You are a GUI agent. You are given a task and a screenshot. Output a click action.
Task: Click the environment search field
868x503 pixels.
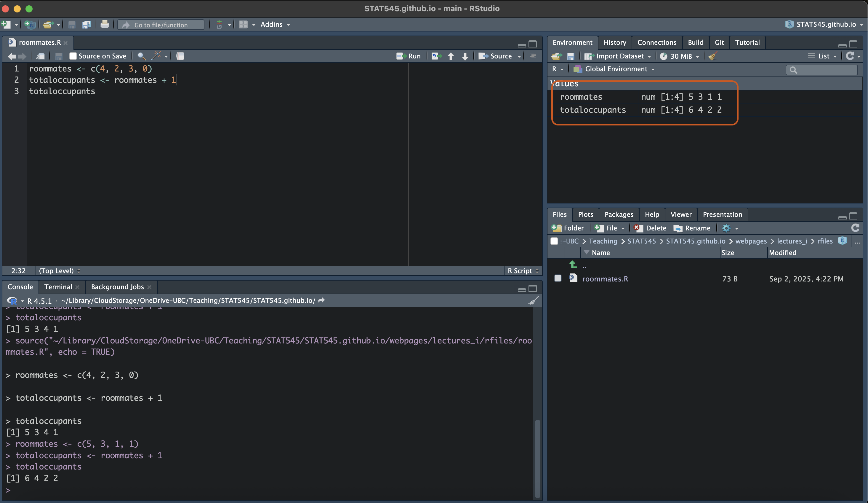click(825, 70)
